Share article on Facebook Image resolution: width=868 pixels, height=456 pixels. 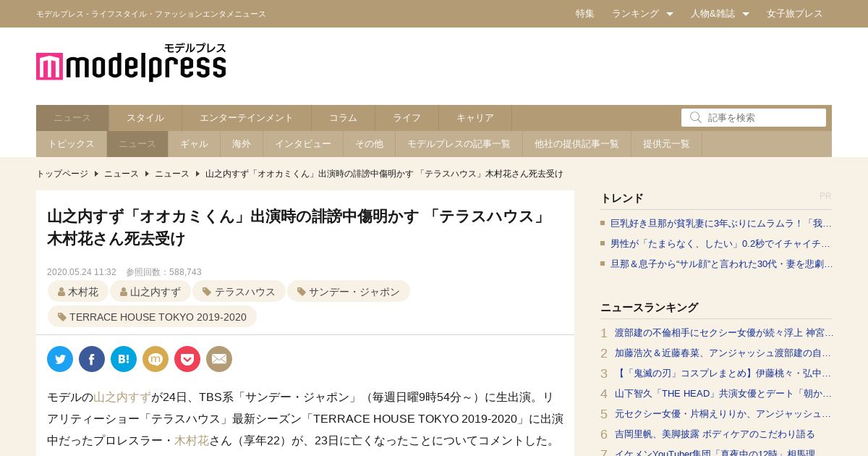(x=92, y=359)
